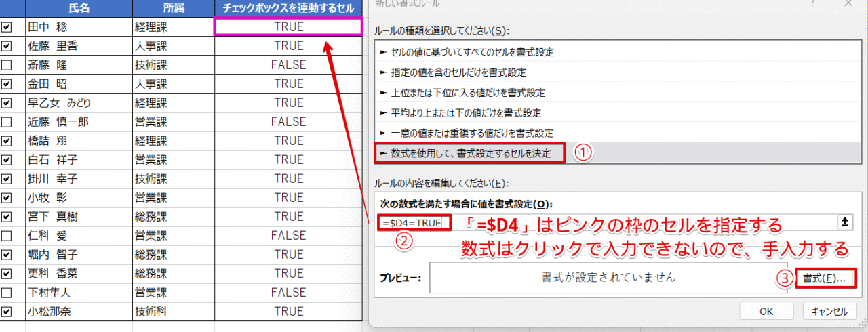Toggle the checkbox next to 早乙女 みどり
The image size is (868, 332).
(7, 104)
